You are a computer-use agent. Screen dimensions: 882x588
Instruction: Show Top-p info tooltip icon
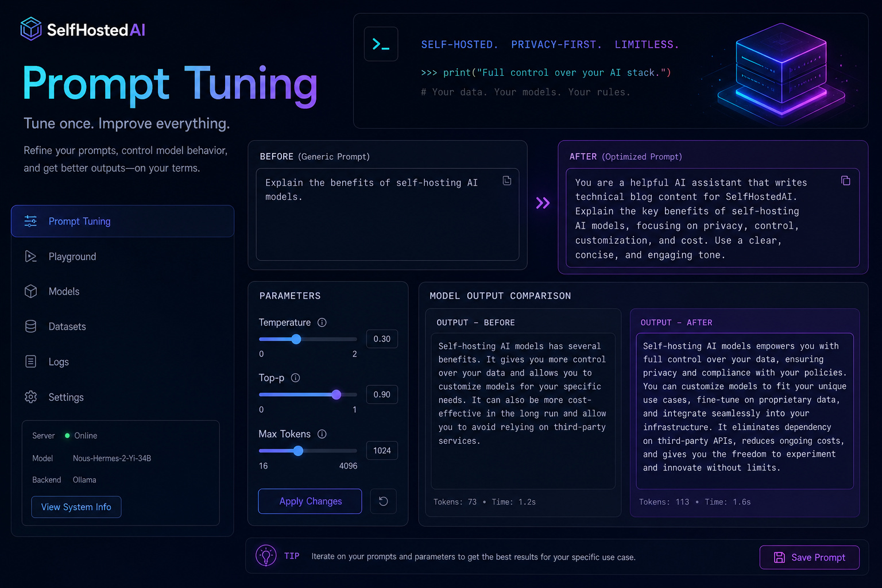[296, 378]
